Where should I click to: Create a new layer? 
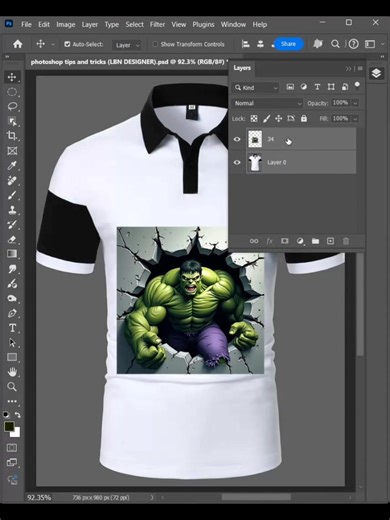[330, 241]
